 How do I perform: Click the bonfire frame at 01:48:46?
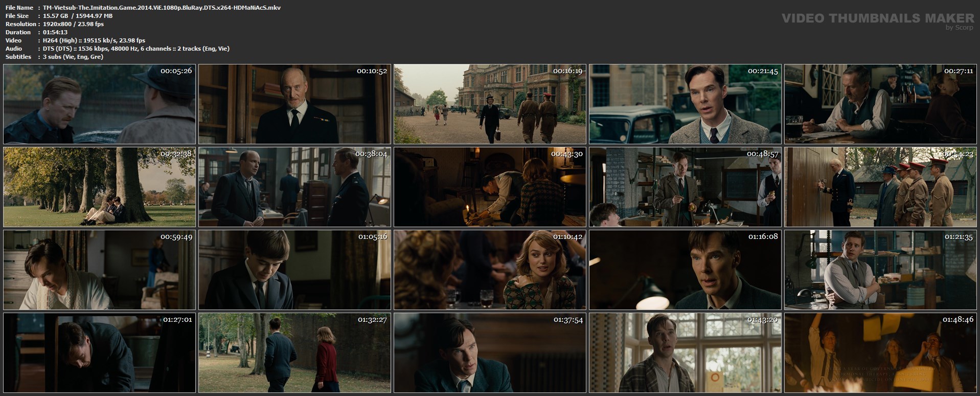pyautogui.click(x=880, y=353)
